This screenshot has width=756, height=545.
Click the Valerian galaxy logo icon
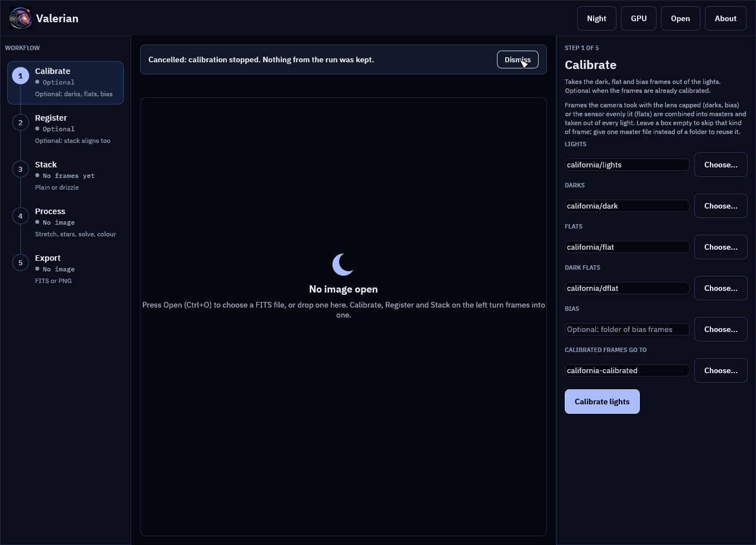click(x=21, y=18)
